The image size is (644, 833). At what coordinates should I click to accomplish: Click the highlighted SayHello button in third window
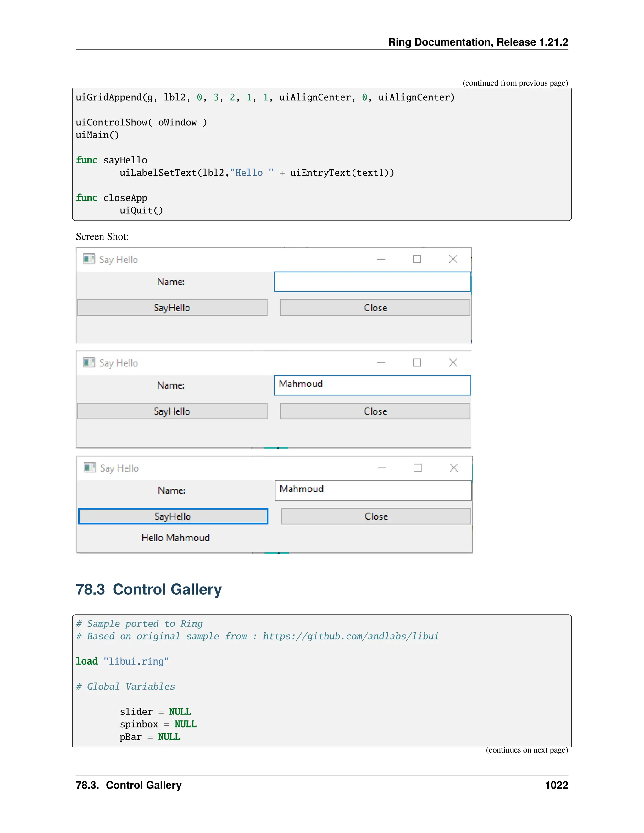[173, 516]
